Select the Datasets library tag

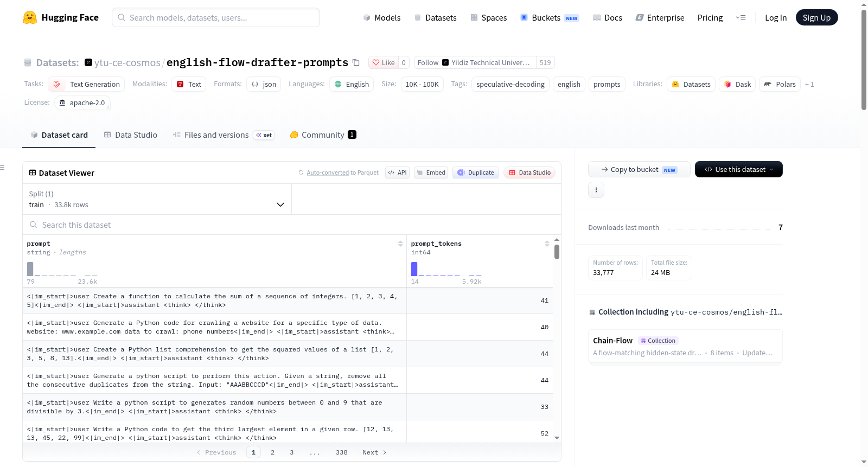(691, 84)
